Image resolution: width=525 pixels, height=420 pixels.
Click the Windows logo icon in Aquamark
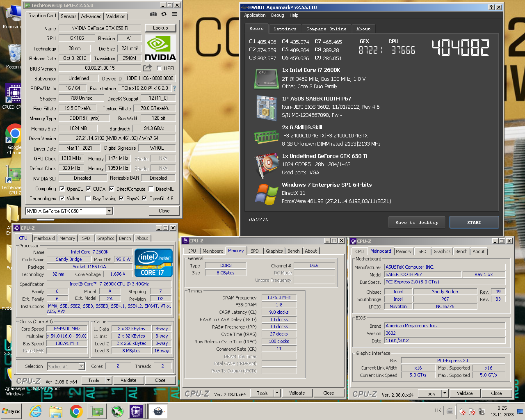[x=266, y=194]
